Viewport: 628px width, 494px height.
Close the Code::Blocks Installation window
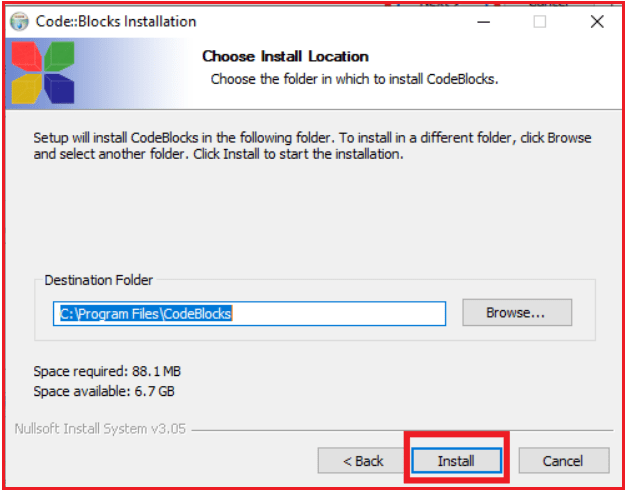pos(597,22)
